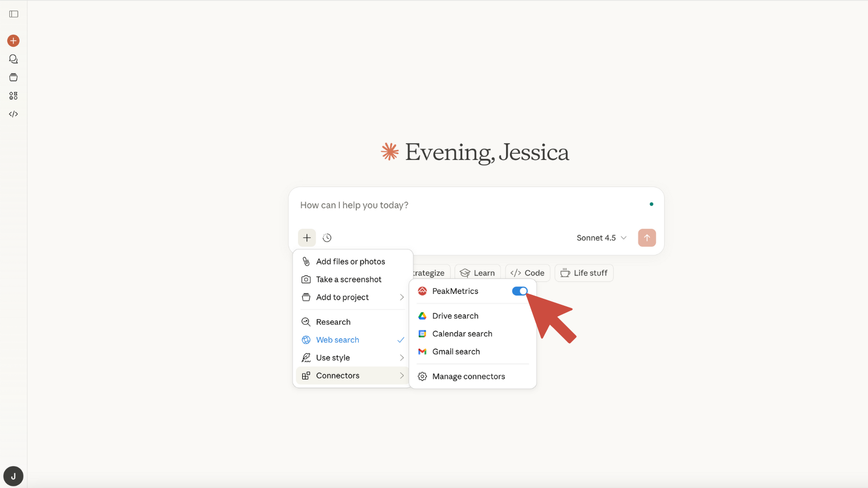The width and height of the screenshot is (868, 488).
Task: Click the plus attachment button in composer
Action: (x=307, y=237)
